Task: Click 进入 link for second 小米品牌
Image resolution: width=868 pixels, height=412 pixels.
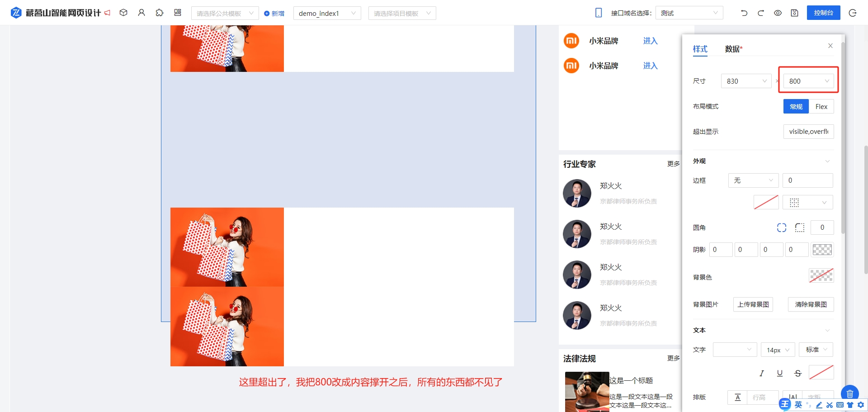Action: pos(651,66)
